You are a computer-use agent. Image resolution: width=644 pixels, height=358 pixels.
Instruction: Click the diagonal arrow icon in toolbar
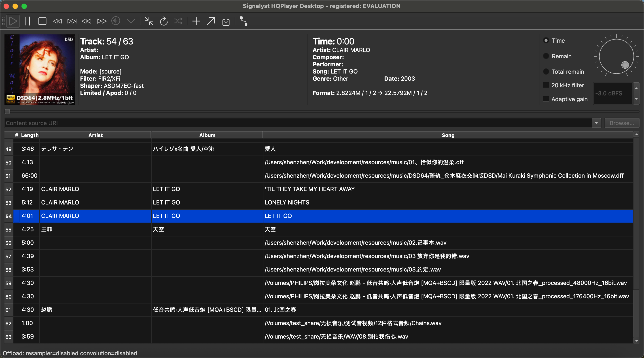click(211, 21)
